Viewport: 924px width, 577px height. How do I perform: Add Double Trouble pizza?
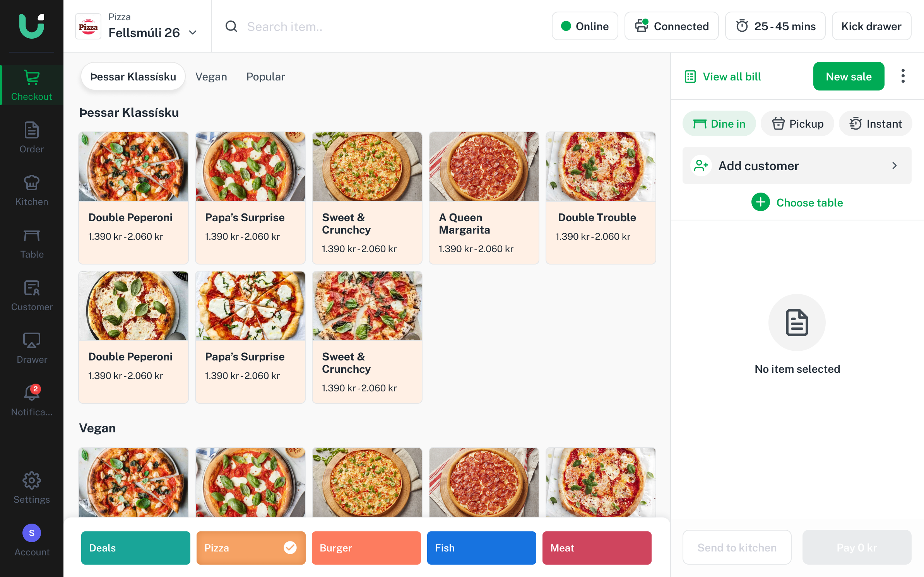(x=601, y=198)
